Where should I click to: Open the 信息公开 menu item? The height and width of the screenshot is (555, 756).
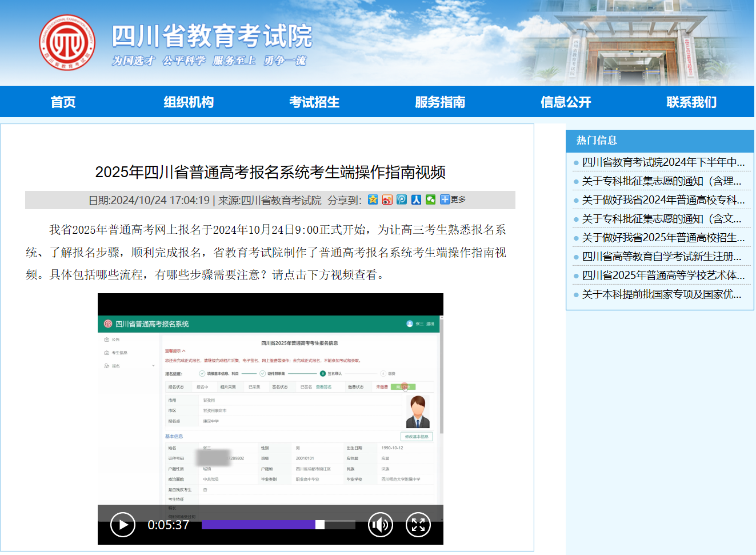point(566,102)
